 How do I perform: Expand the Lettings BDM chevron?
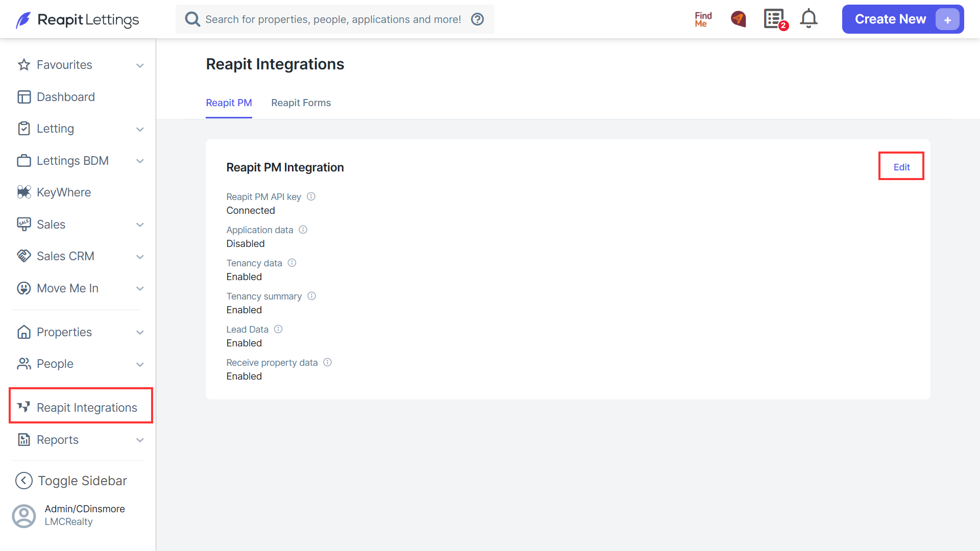140,161
